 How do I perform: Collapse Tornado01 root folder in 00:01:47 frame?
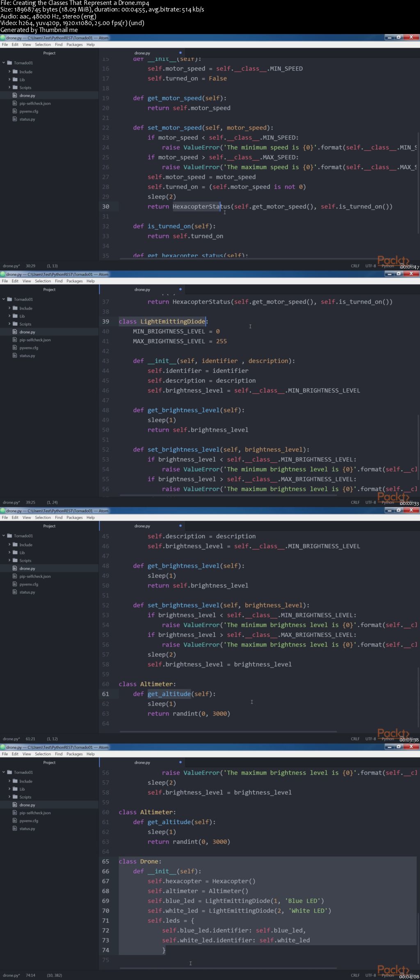(x=4, y=63)
